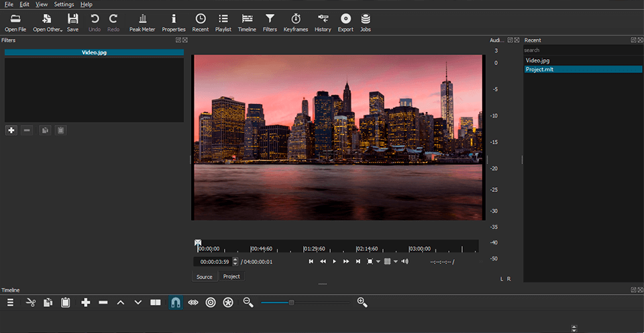Zoom in the timeline with magnifier plus
Image resolution: width=644 pixels, height=333 pixels.
(362, 303)
